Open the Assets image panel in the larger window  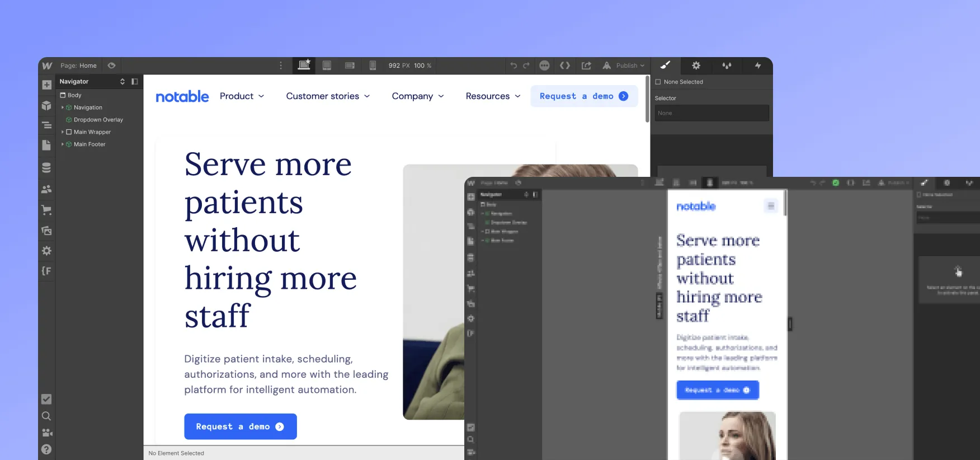(46, 231)
